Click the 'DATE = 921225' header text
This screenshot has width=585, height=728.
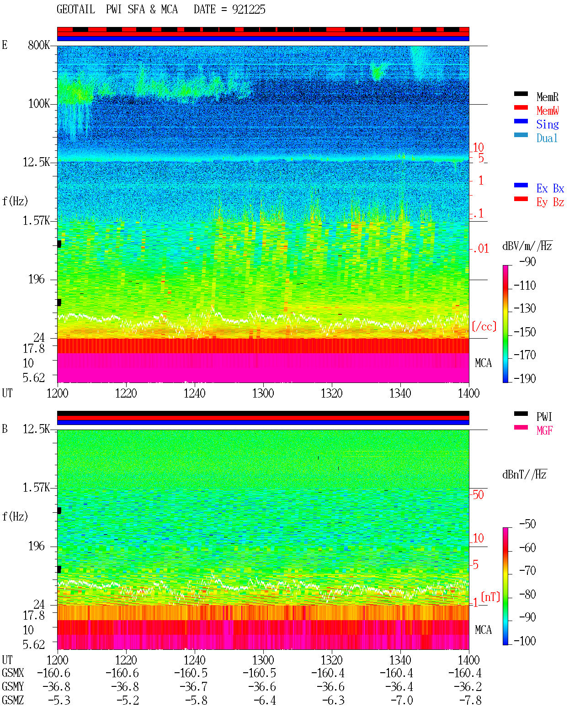pyautogui.click(x=229, y=10)
